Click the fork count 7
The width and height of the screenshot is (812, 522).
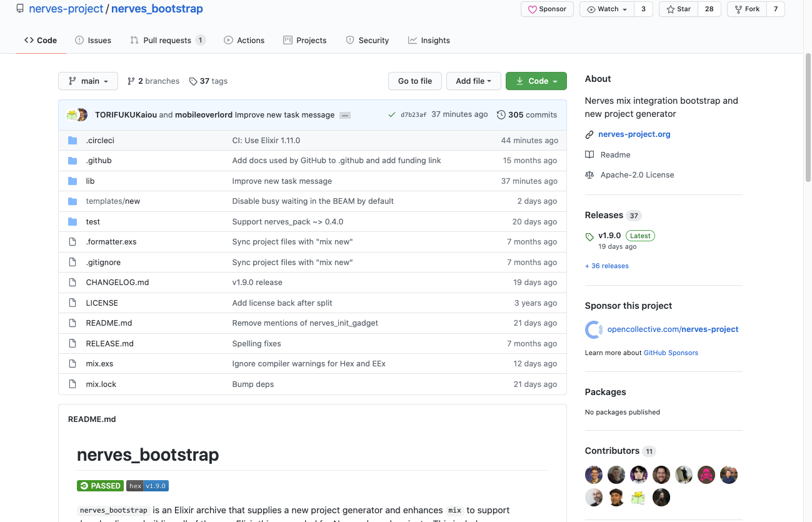776,9
